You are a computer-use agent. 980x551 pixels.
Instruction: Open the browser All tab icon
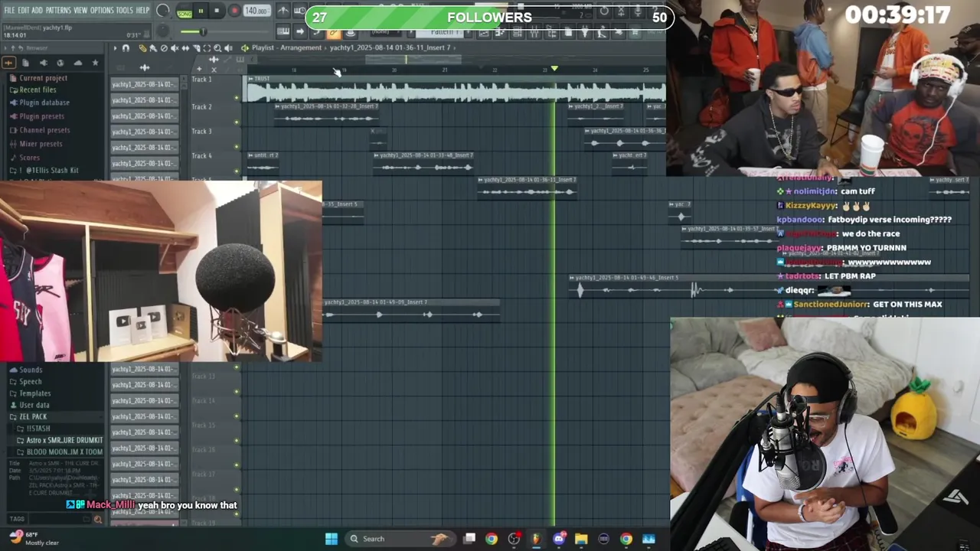pos(8,63)
